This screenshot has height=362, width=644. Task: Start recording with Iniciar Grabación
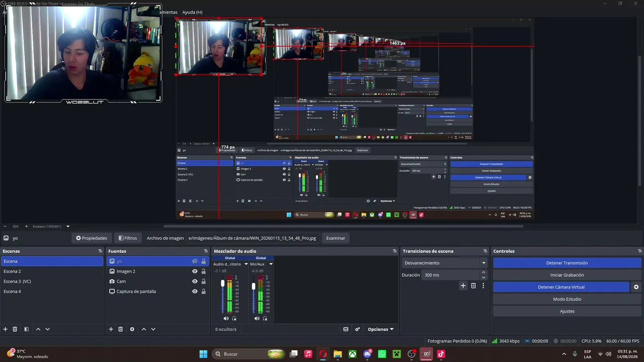567,275
